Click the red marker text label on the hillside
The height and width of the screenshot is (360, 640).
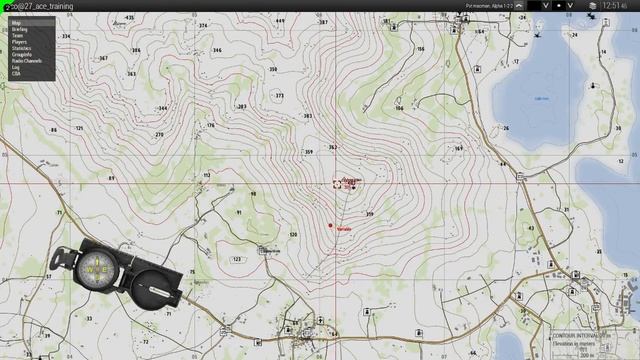[344, 229]
